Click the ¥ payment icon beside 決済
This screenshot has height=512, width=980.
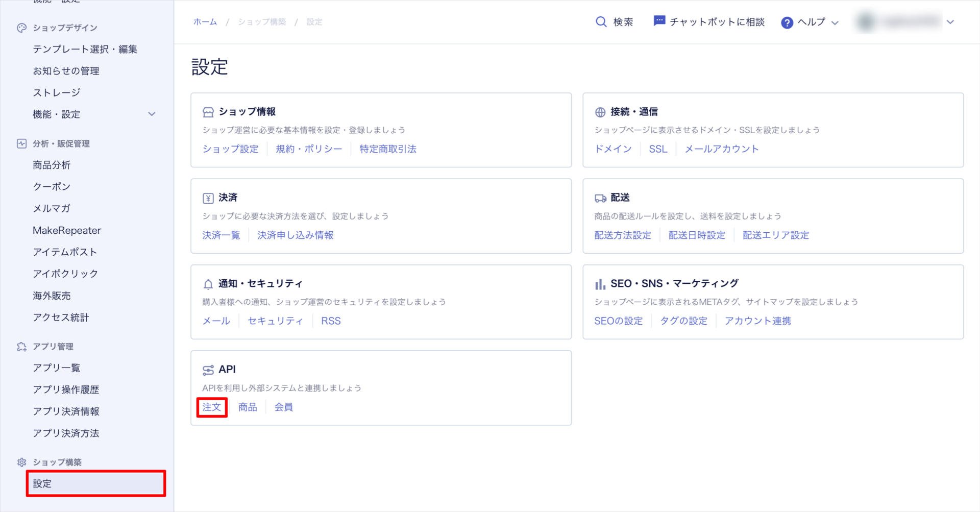coord(207,197)
